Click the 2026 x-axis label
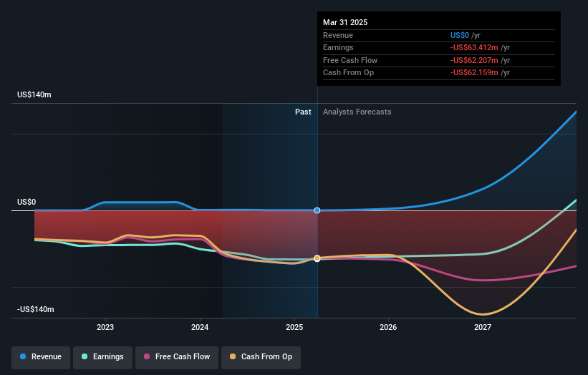This screenshot has width=588, height=375. click(x=388, y=327)
